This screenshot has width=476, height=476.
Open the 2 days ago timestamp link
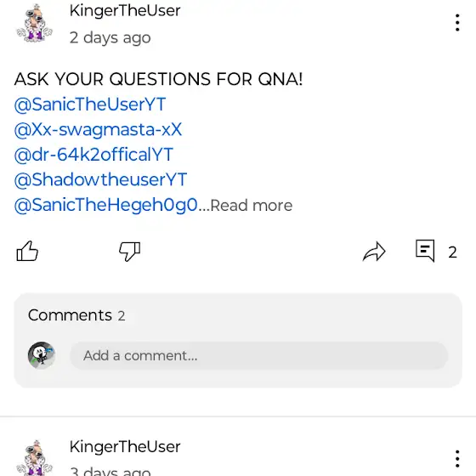click(110, 38)
